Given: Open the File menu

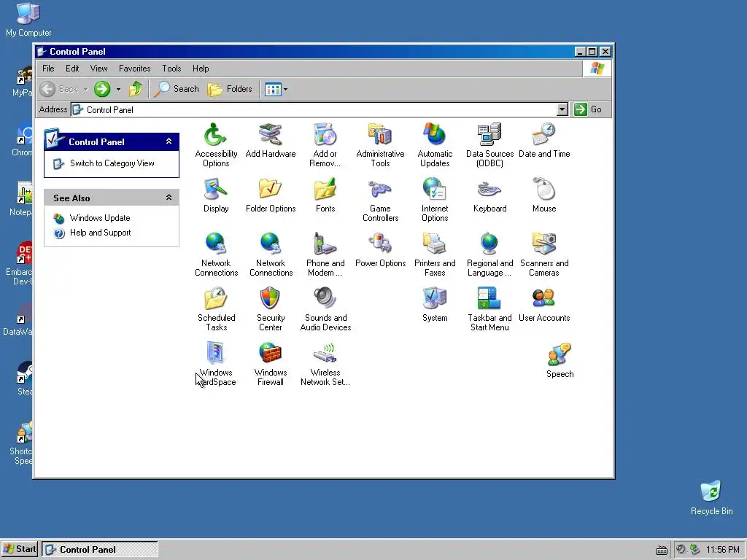Looking at the screenshot, I should (x=48, y=69).
